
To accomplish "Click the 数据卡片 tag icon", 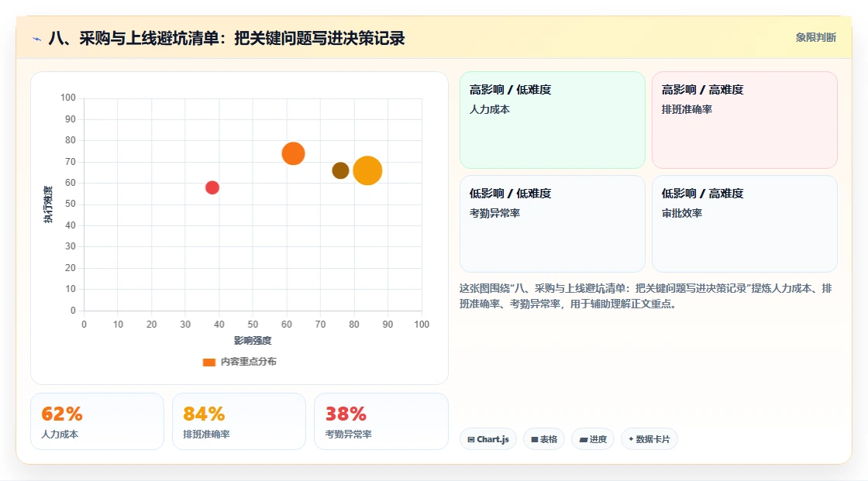I will (631, 439).
